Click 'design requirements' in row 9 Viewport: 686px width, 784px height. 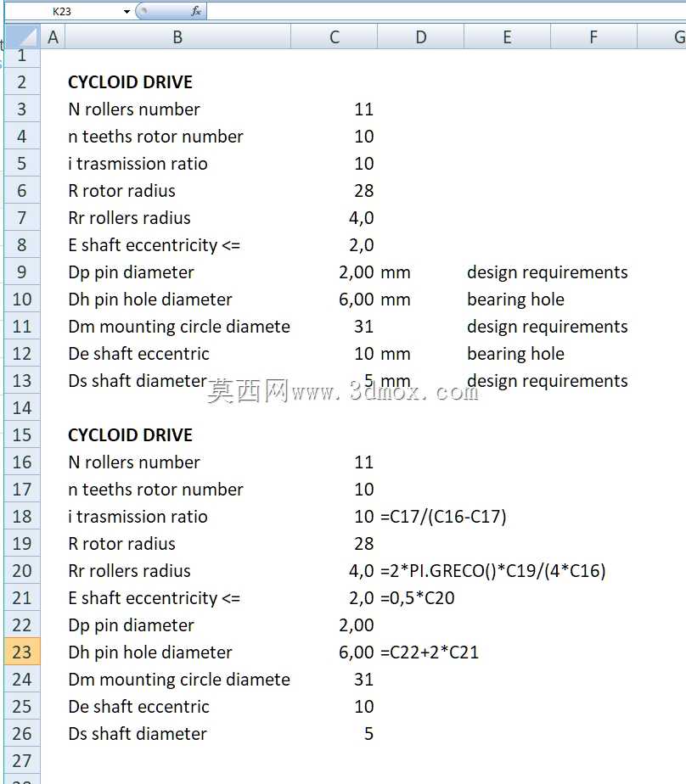(548, 272)
